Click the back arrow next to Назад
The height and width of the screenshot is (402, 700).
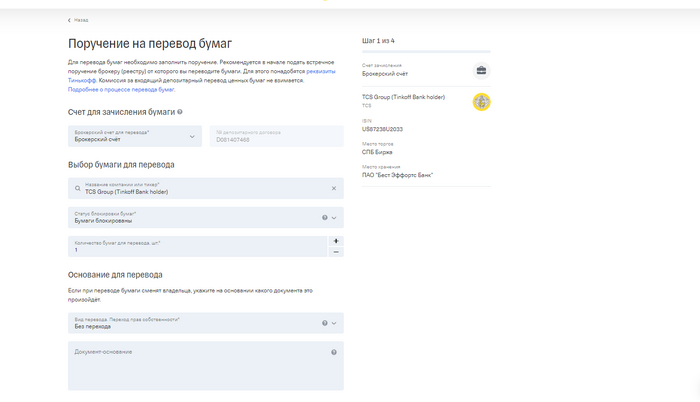point(69,20)
